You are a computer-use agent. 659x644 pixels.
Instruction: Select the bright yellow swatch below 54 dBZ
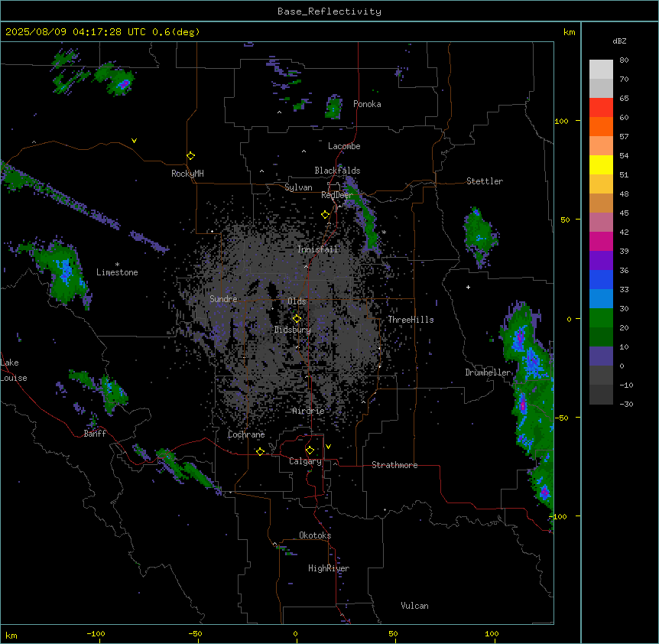point(601,164)
